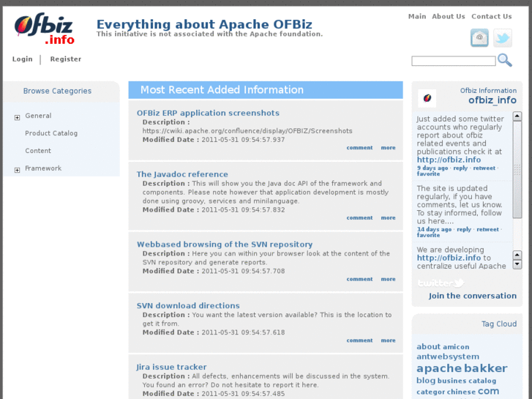
Task: Click http://ofbiz.info link in third tweet
Action: [449, 258]
